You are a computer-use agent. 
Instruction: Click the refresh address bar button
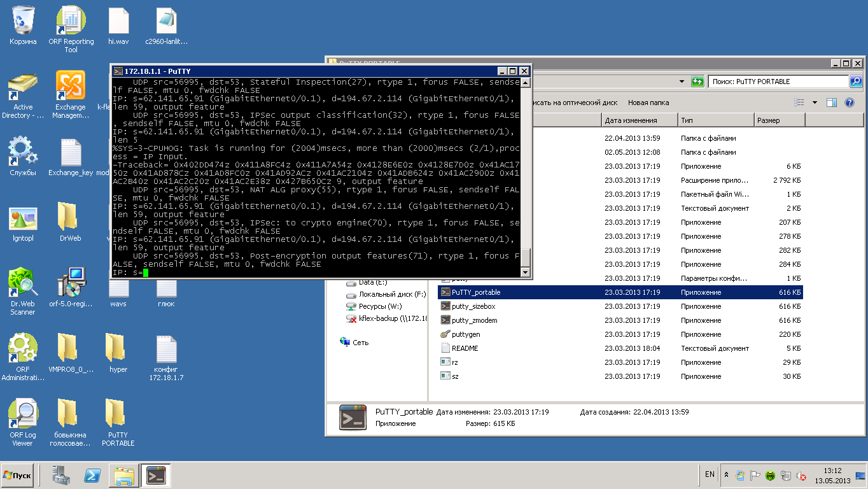point(697,81)
